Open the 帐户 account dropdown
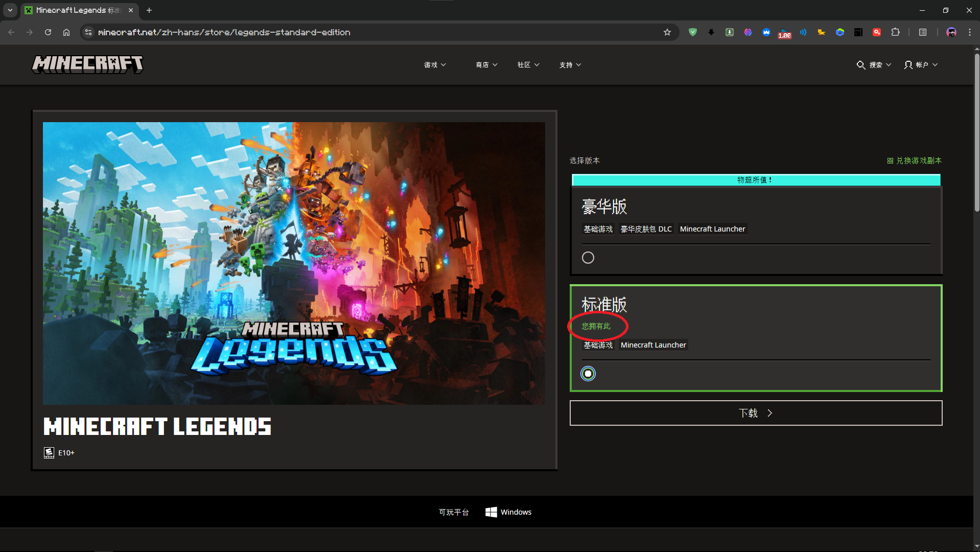The image size is (980, 552). pos(921,65)
